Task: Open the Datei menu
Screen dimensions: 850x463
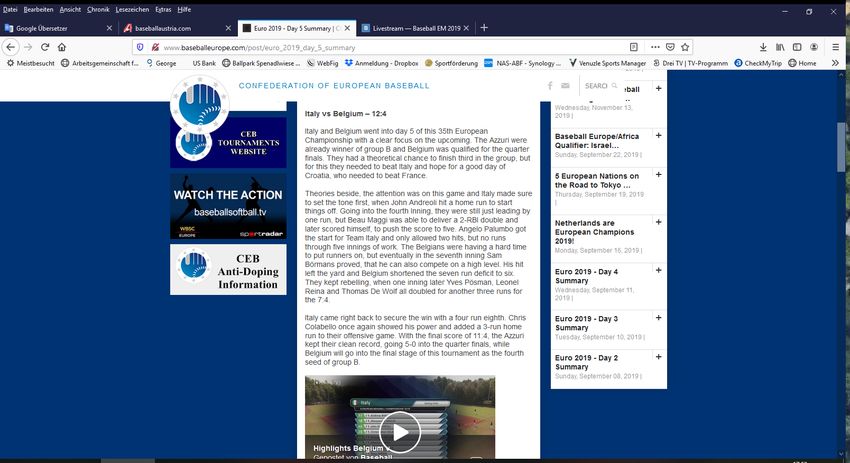Action: [10, 9]
